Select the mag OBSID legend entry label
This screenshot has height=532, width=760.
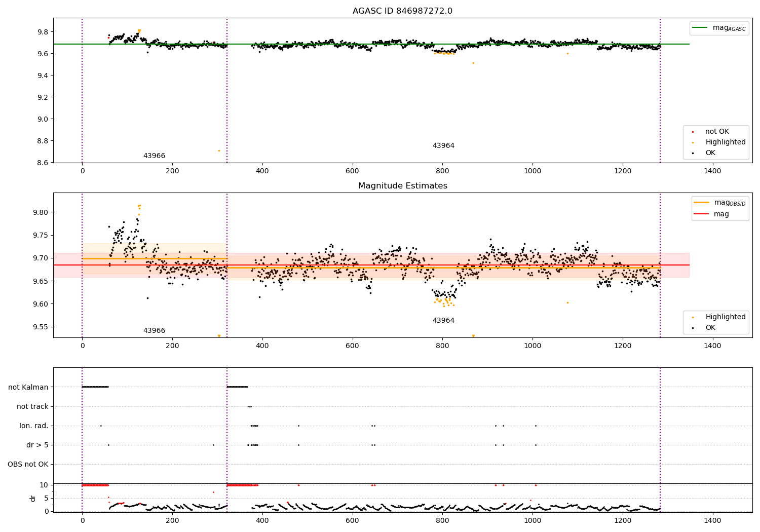point(730,203)
